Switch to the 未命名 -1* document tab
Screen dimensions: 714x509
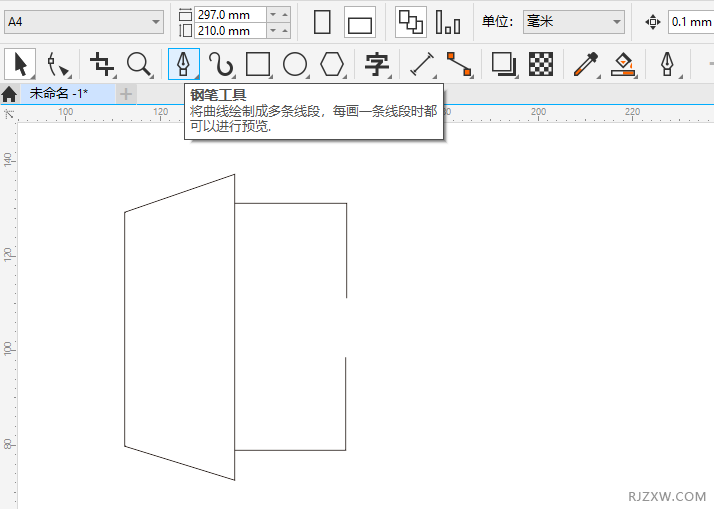(67, 94)
